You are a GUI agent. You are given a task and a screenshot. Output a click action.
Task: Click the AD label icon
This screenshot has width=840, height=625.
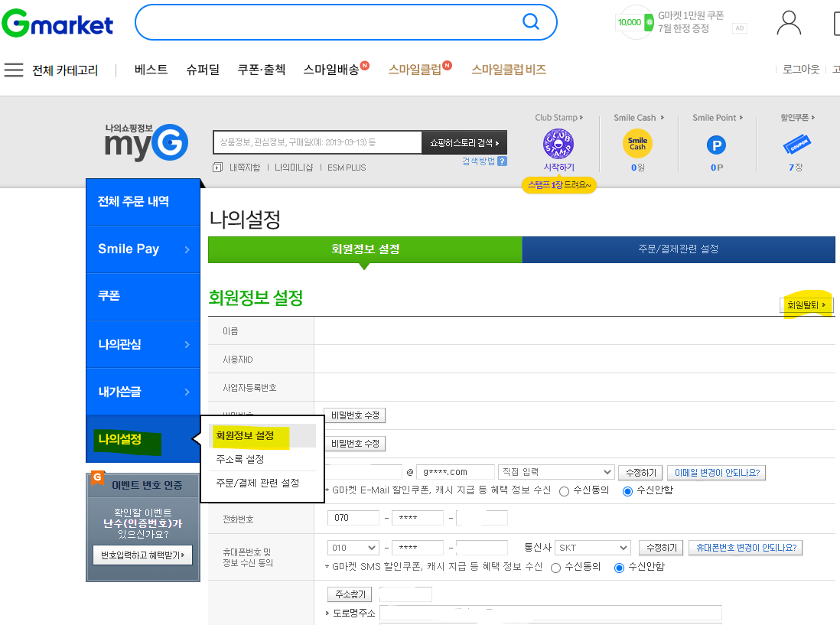(740, 28)
